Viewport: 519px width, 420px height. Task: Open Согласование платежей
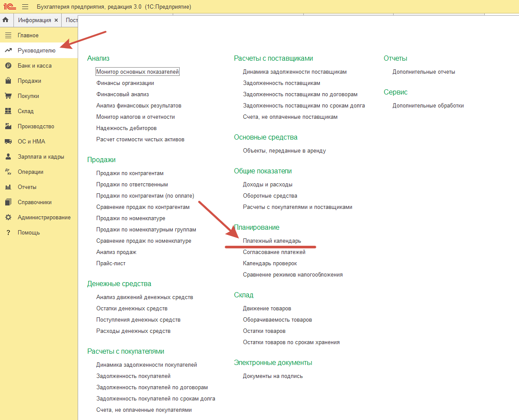coord(274,252)
